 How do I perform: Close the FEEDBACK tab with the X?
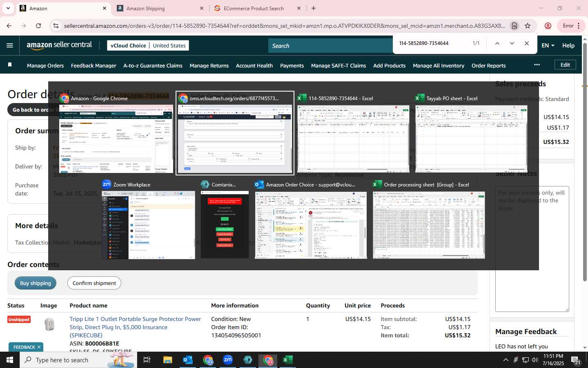[39, 347]
